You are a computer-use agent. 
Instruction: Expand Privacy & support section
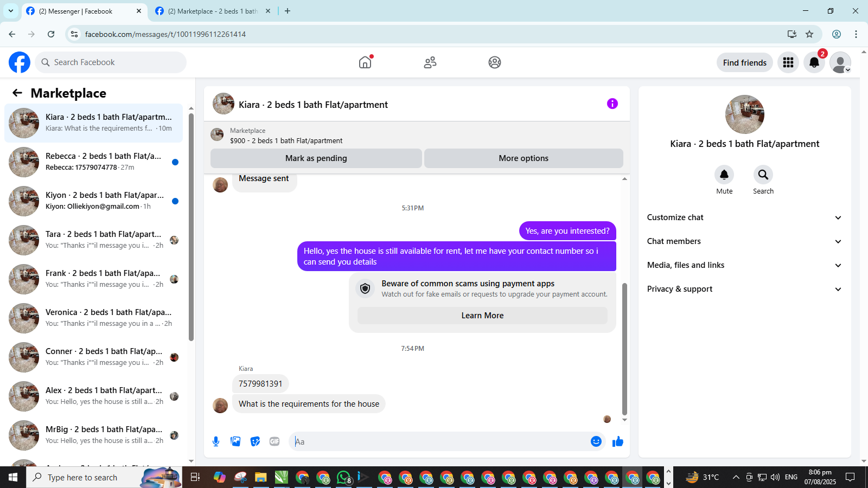[x=744, y=289]
